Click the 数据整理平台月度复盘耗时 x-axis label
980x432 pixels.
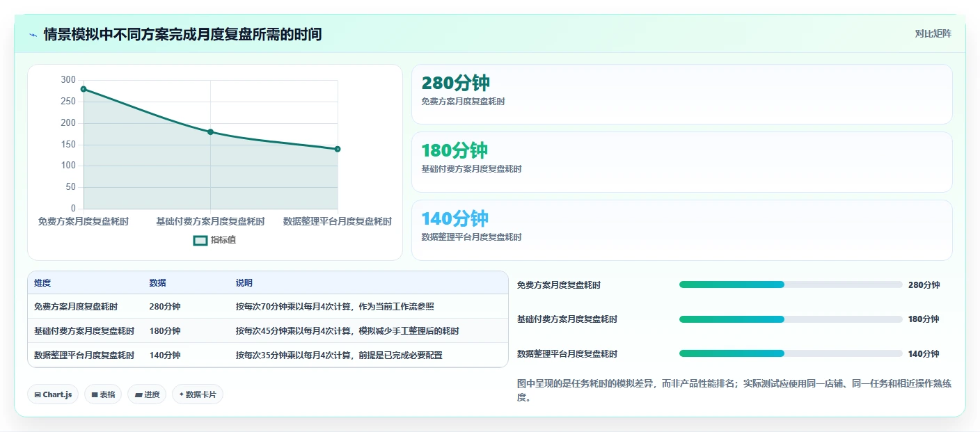pyautogui.click(x=338, y=221)
